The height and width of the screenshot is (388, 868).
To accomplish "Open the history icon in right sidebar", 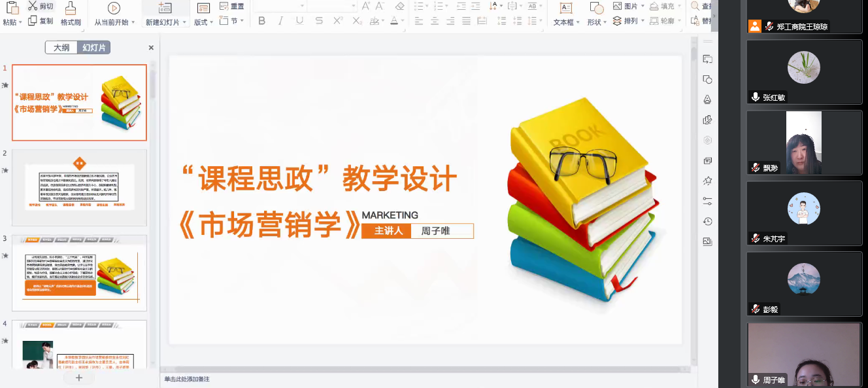I will pyautogui.click(x=707, y=221).
